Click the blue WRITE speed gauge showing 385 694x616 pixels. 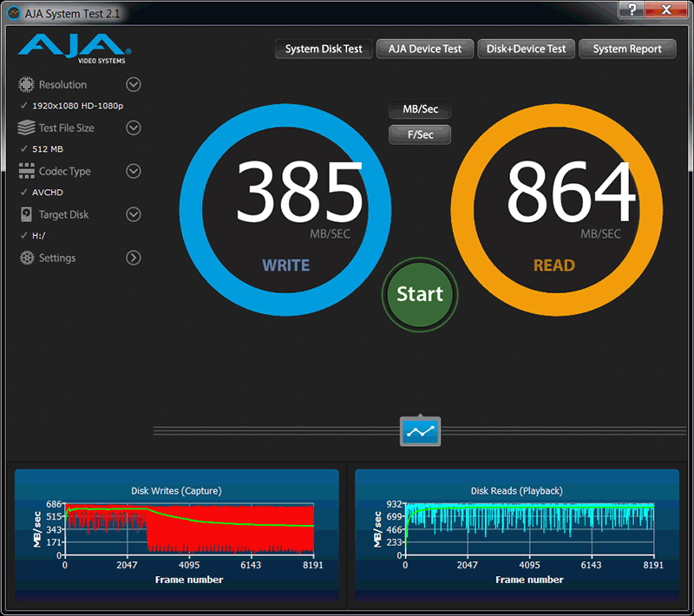coord(285,210)
